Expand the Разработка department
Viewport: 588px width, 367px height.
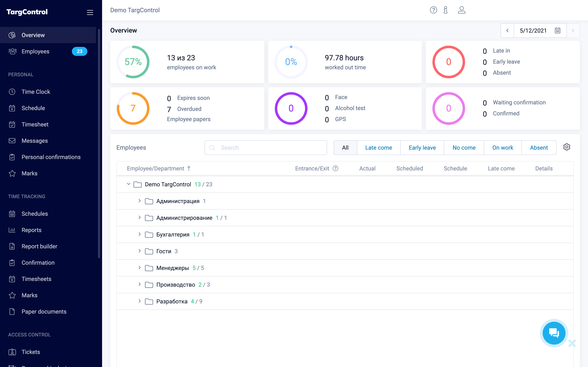(139, 301)
